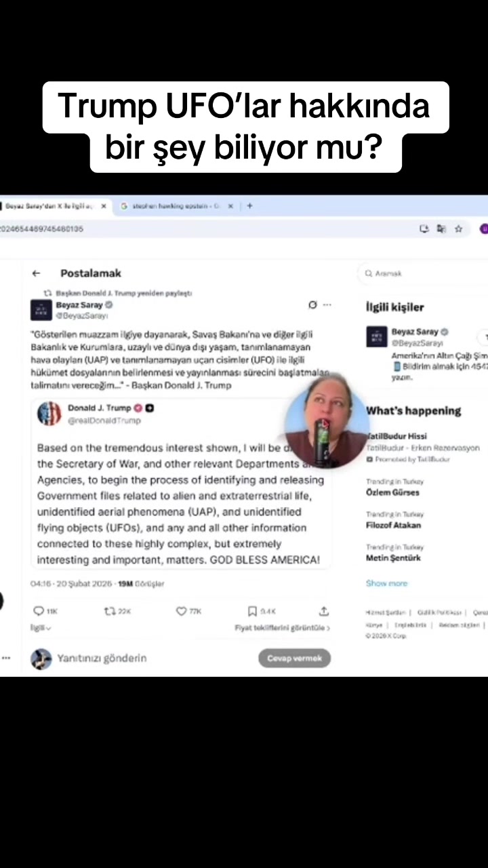Click Beyaz Saray name in İlgili kişiler
488x868 pixels.
click(415, 332)
